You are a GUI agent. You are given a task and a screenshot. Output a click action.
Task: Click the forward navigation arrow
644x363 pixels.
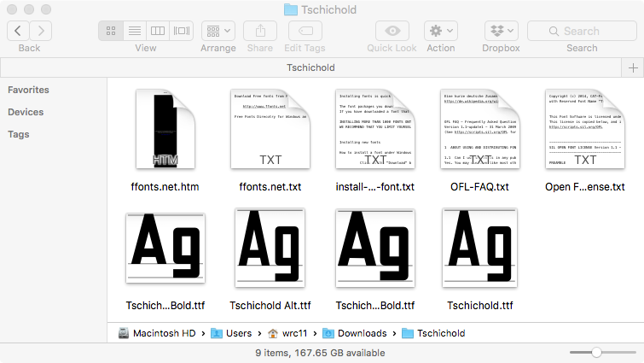[x=40, y=31]
